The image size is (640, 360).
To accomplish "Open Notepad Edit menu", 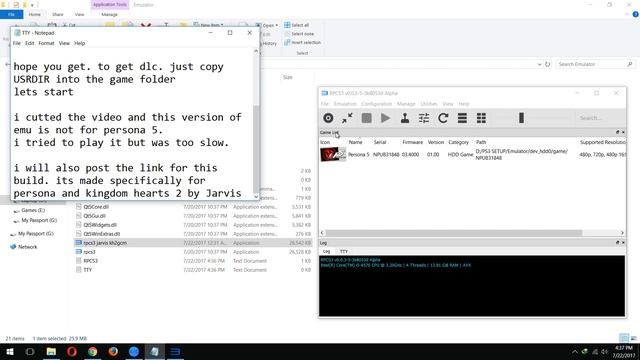I will coord(29,43).
